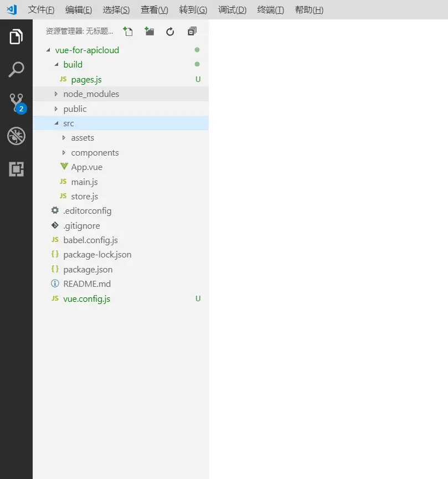Screen dimensions: 448x479
Task: Click the New Folder icon in explorer header
Action: tap(150, 31)
